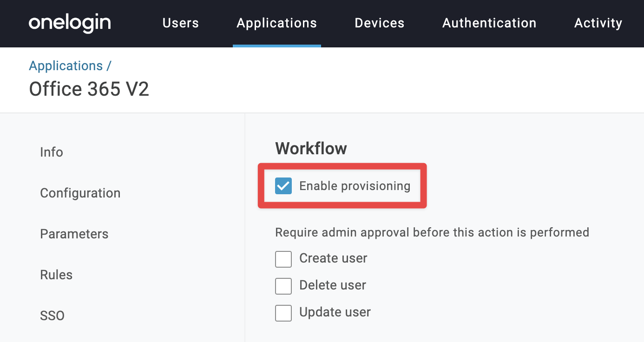Screen dimensions: 644x342
Task: Click the onelogin logo
Action: pos(70,23)
